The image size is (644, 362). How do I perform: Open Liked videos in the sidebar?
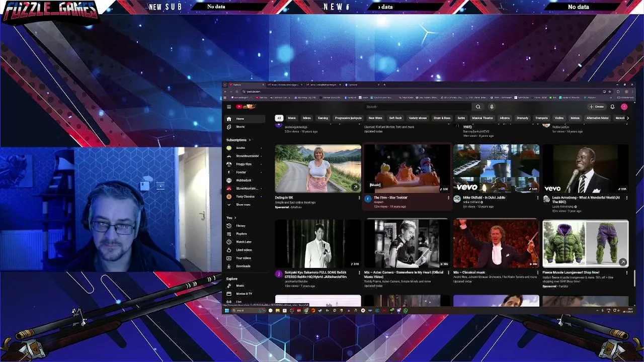tap(245, 250)
